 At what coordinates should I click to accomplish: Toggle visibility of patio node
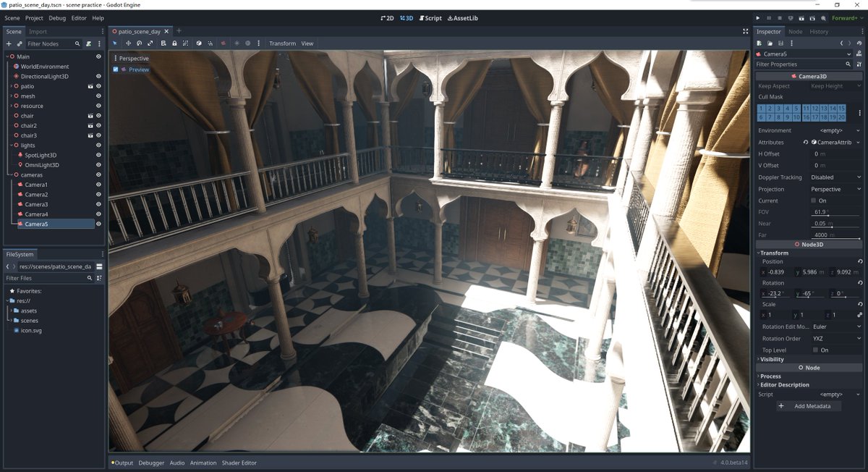click(x=98, y=86)
